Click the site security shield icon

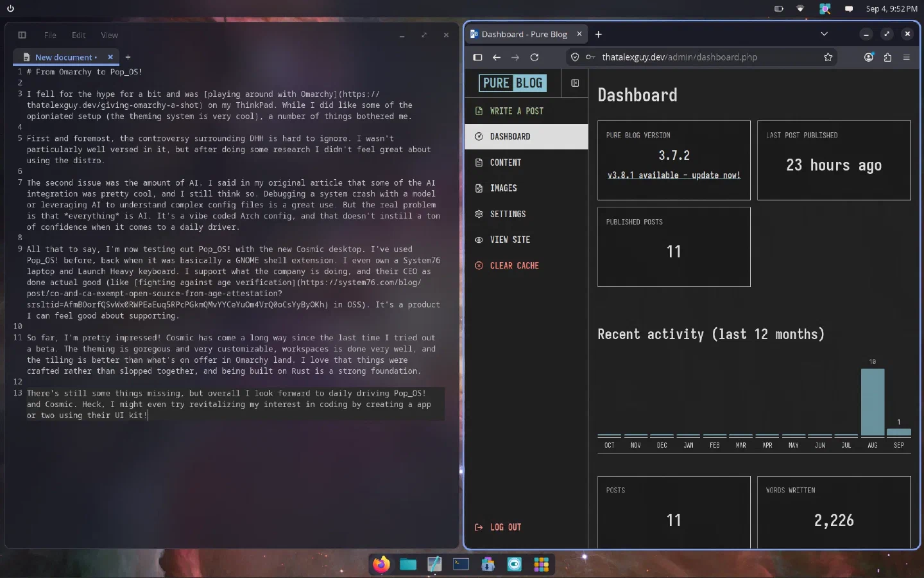tap(575, 57)
